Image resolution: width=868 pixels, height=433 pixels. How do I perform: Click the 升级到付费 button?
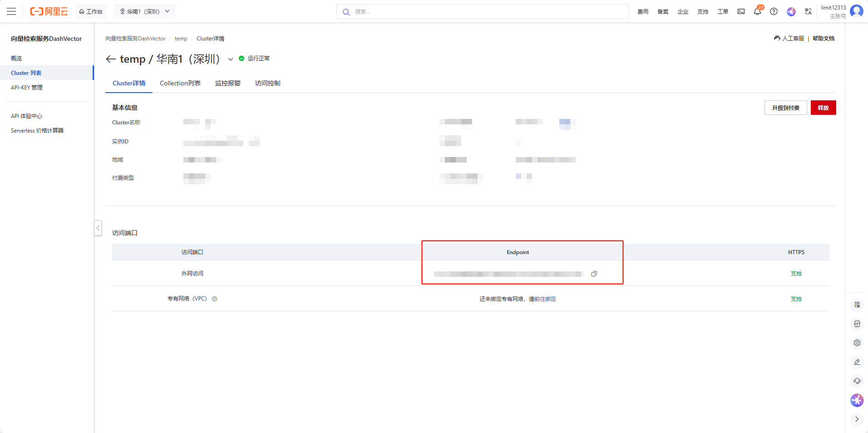(x=785, y=108)
